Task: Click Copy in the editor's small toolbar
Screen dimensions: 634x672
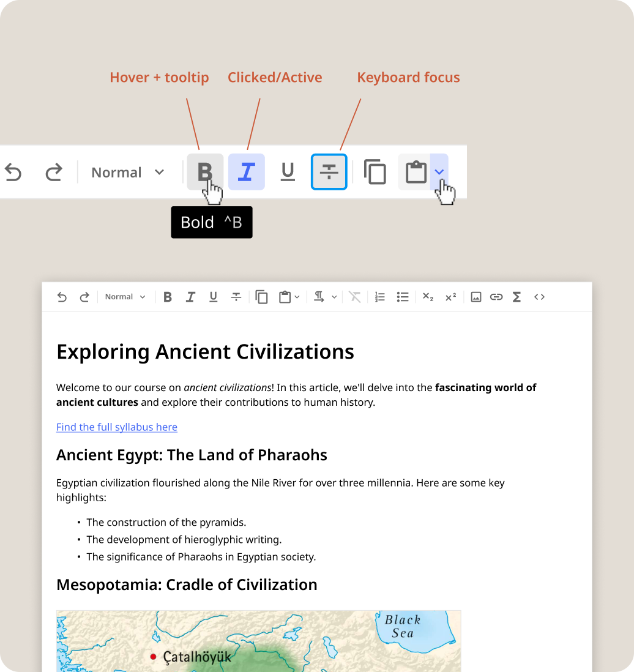Action: (261, 297)
